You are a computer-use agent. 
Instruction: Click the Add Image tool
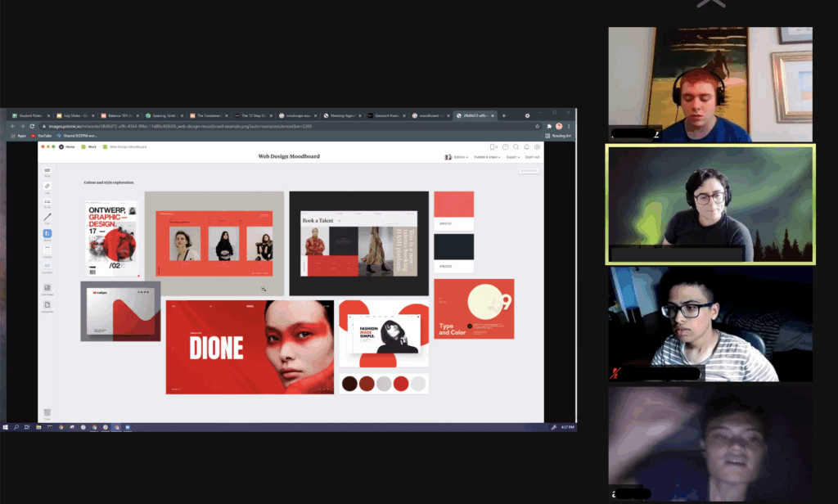point(47,288)
